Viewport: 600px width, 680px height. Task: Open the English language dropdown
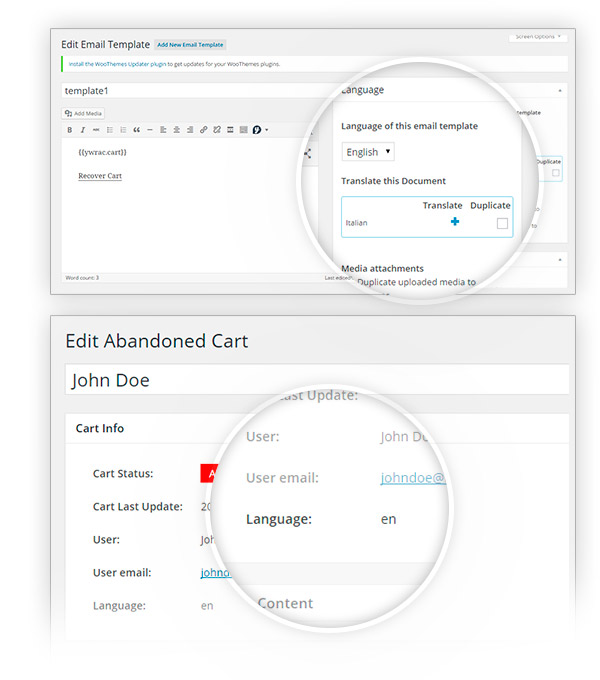(x=368, y=152)
